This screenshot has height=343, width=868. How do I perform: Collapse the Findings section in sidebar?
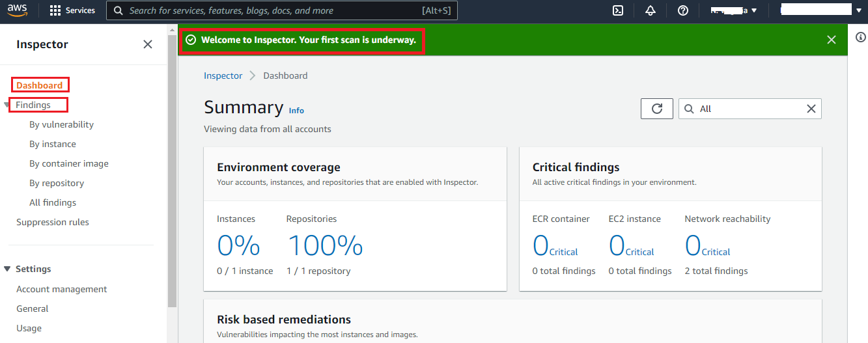click(x=7, y=105)
